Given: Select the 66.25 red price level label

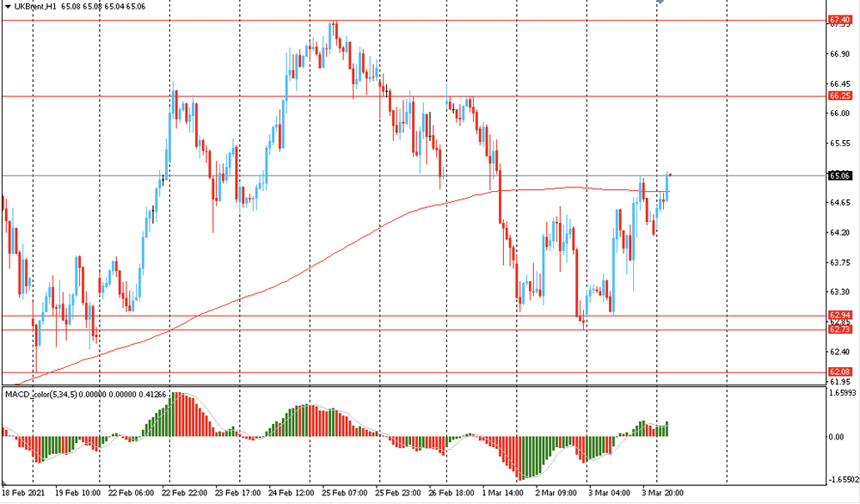Looking at the screenshot, I should click(x=839, y=96).
